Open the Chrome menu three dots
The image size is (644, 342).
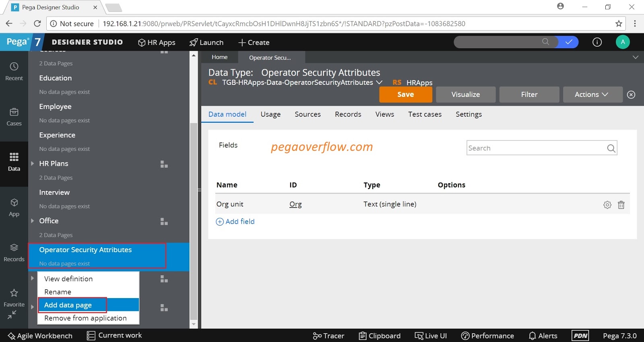point(635,23)
